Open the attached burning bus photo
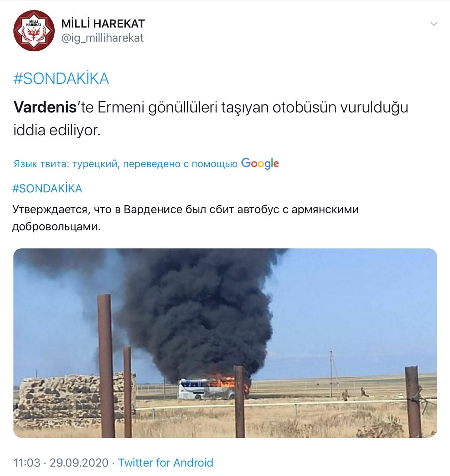Screen dimensions: 450x476 click(x=225, y=343)
